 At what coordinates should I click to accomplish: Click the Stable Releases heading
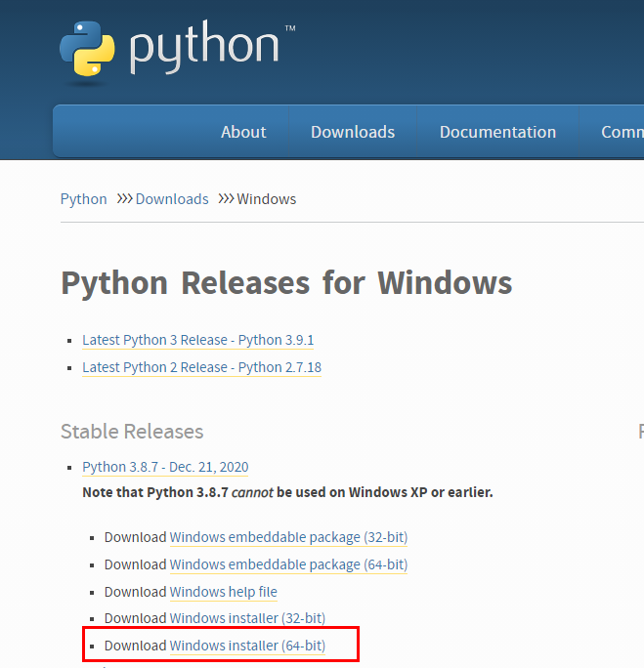click(x=132, y=431)
